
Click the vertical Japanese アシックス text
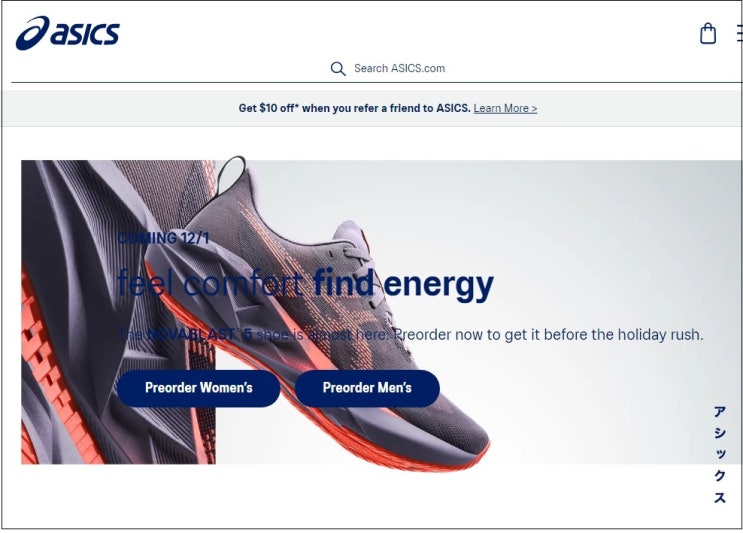(x=720, y=455)
